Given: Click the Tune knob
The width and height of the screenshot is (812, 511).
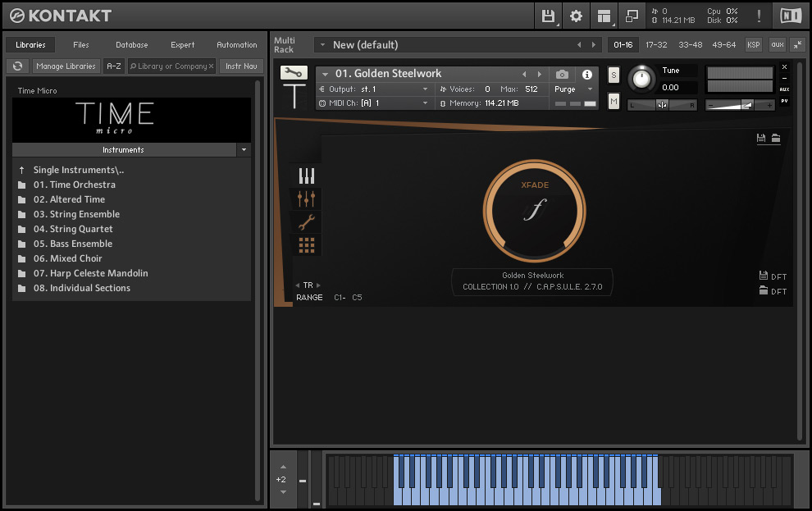Looking at the screenshot, I should pos(642,79).
